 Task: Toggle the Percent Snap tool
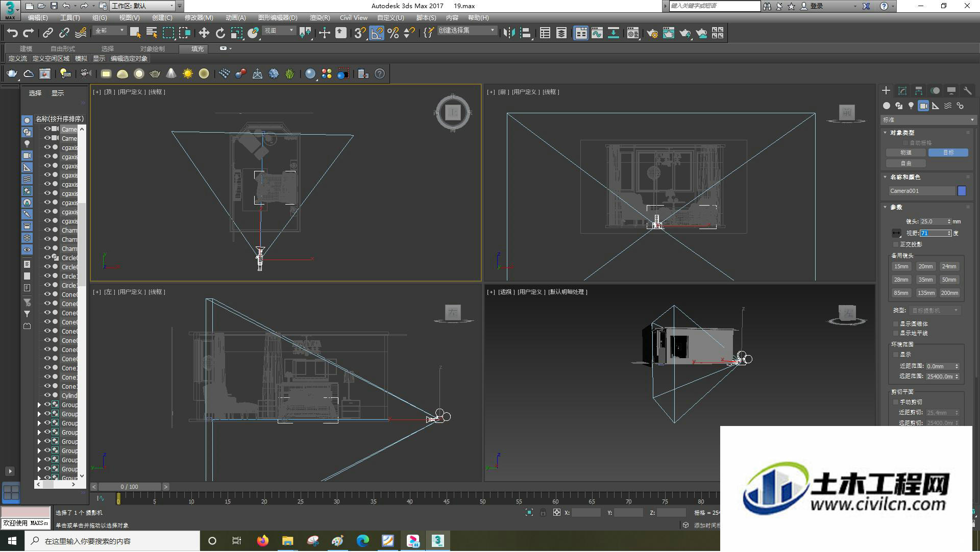pyautogui.click(x=393, y=33)
